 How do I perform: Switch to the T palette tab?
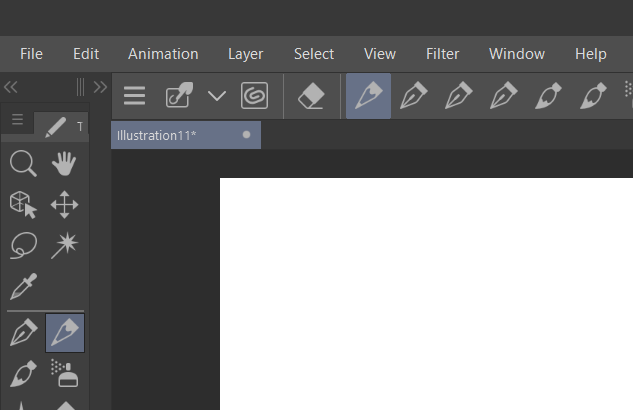80,127
